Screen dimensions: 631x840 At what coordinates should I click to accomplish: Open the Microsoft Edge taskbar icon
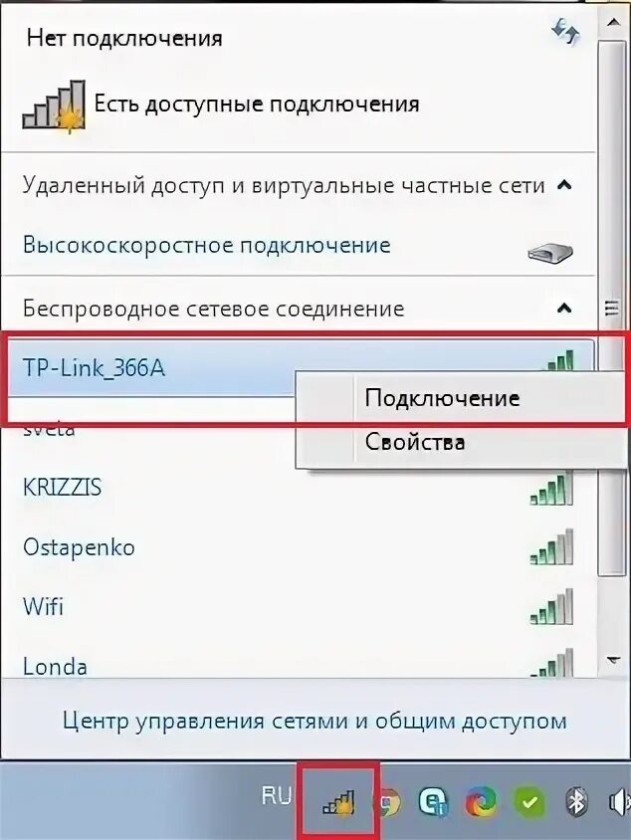tap(481, 802)
